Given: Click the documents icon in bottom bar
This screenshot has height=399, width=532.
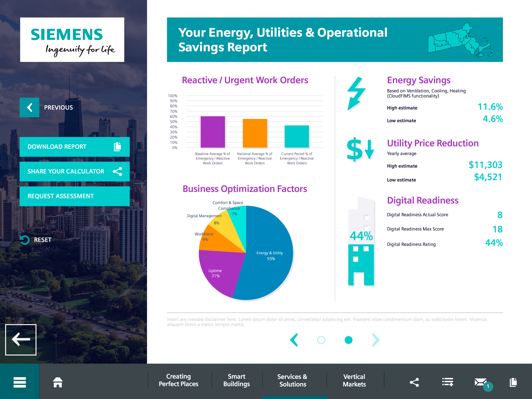Looking at the screenshot, I should (513, 382).
